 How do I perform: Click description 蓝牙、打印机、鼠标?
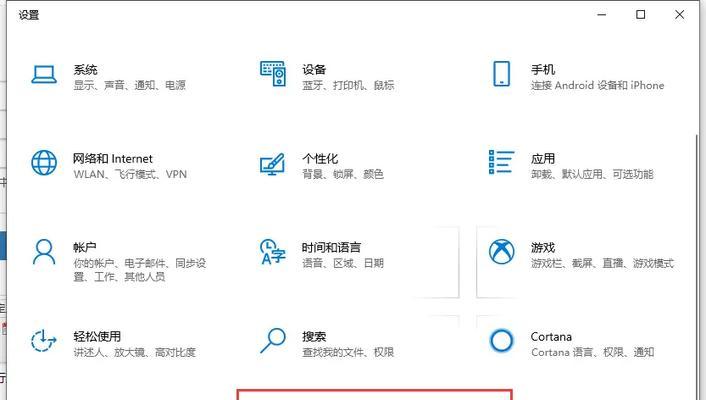[348, 85]
